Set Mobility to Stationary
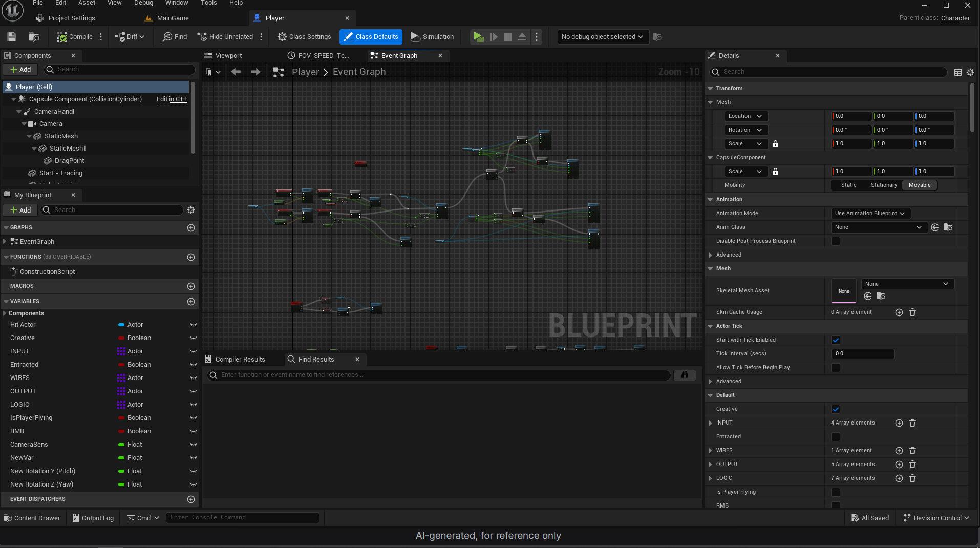 pos(884,185)
